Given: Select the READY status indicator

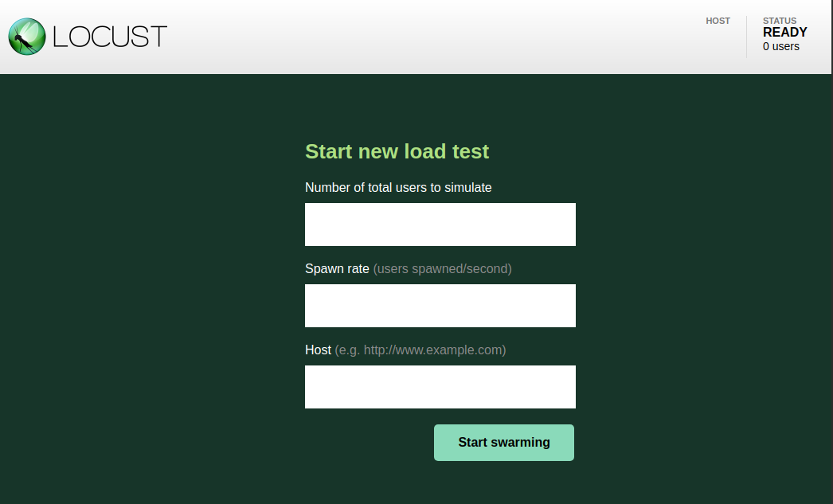Looking at the screenshot, I should (x=784, y=33).
